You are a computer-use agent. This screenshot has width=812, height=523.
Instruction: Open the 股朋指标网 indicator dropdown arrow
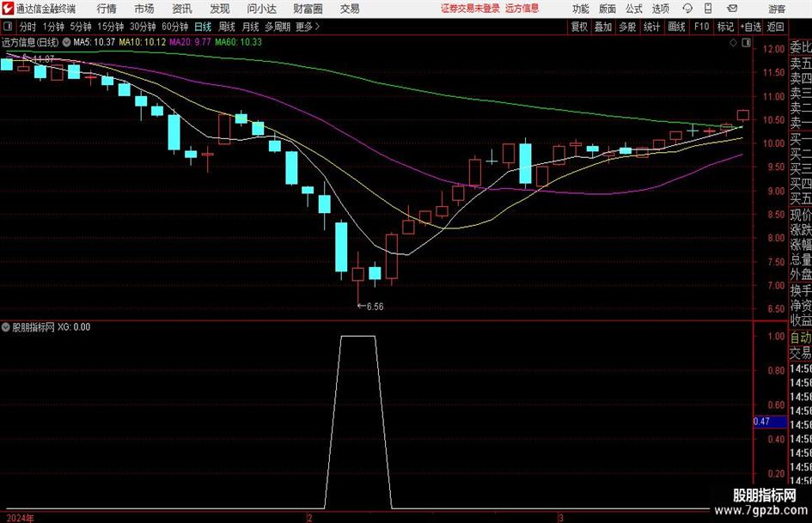point(6,327)
